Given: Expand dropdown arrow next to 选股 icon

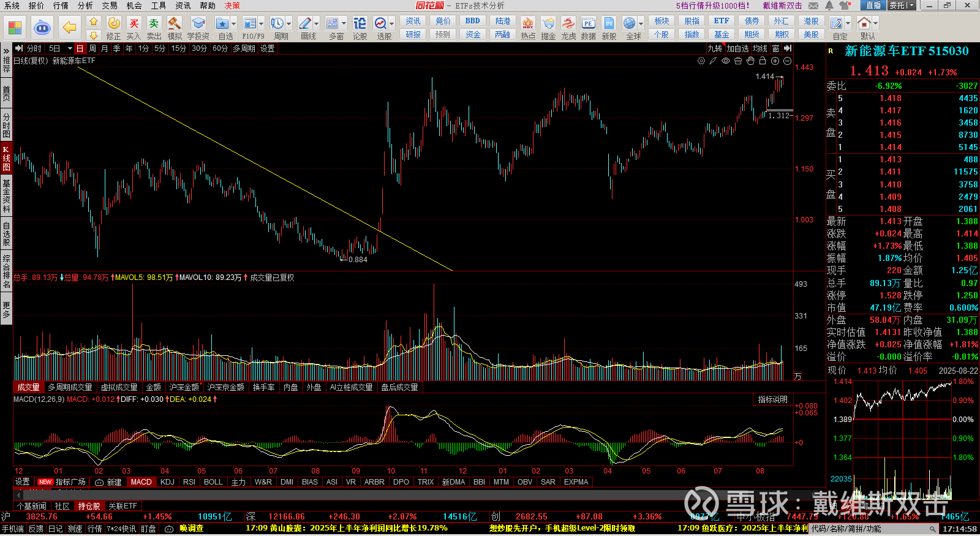Looking at the screenshot, I should [x=392, y=24].
